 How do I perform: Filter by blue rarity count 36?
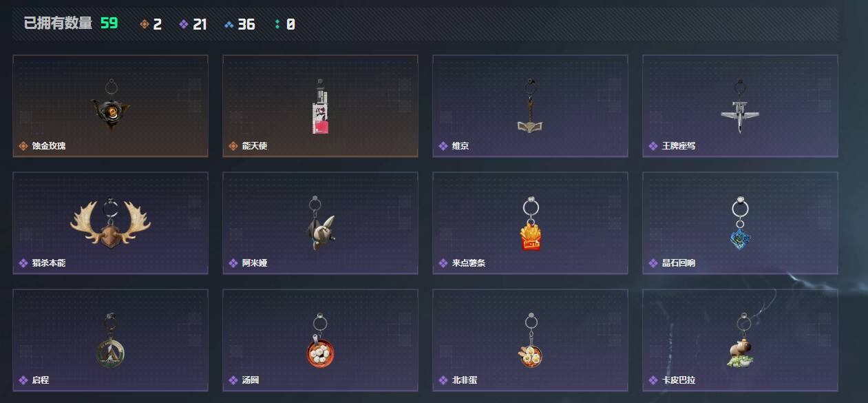tap(240, 24)
